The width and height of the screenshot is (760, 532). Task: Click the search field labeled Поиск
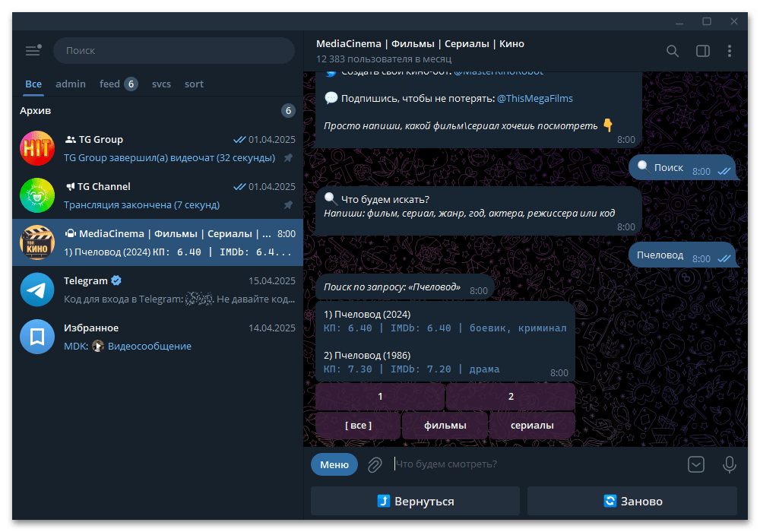pos(173,50)
